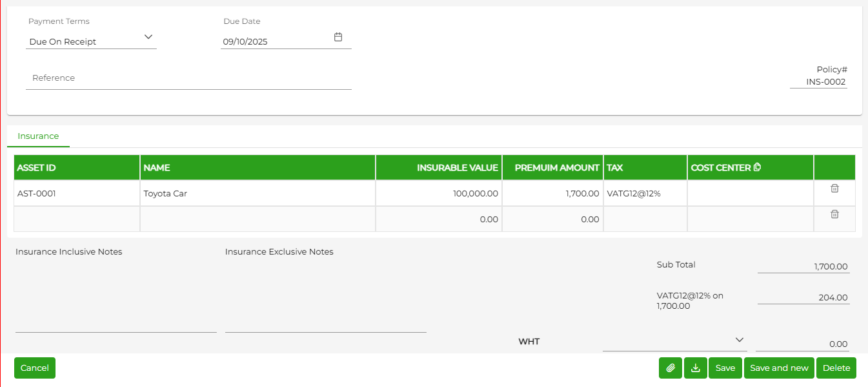868x387 pixels.
Task: Switch to the Insurance tab
Action: point(38,136)
